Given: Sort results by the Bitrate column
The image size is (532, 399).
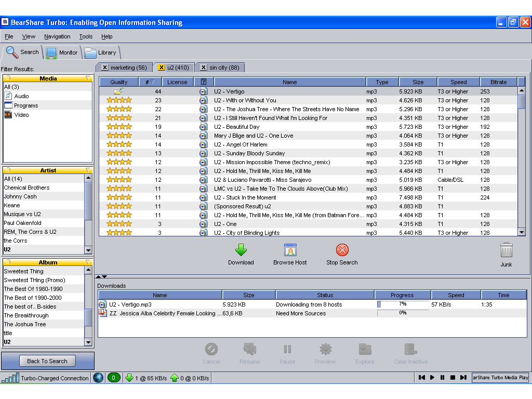Looking at the screenshot, I should click(x=498, y=82).
